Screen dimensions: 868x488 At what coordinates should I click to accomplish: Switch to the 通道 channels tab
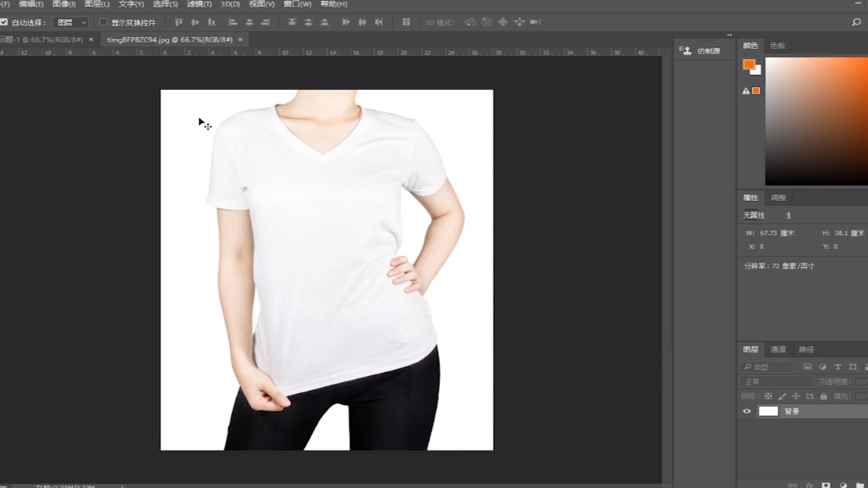(x=778, y=350)
